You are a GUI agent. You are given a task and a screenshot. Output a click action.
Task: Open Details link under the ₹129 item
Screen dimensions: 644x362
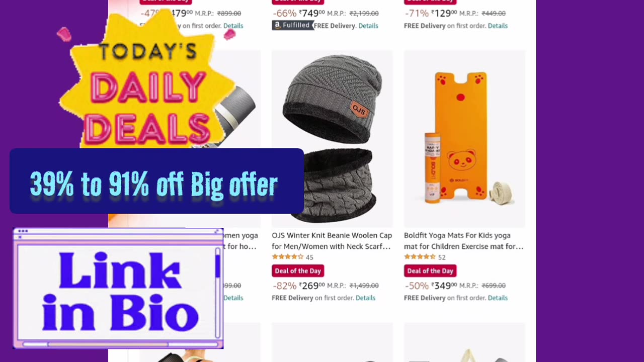click(498, 26)
